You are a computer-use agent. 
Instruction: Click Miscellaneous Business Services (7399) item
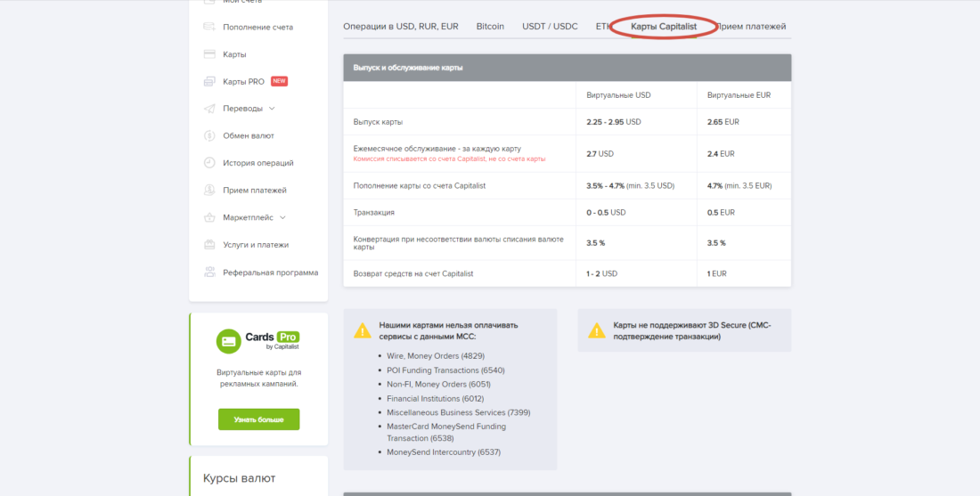pos(459,412)
